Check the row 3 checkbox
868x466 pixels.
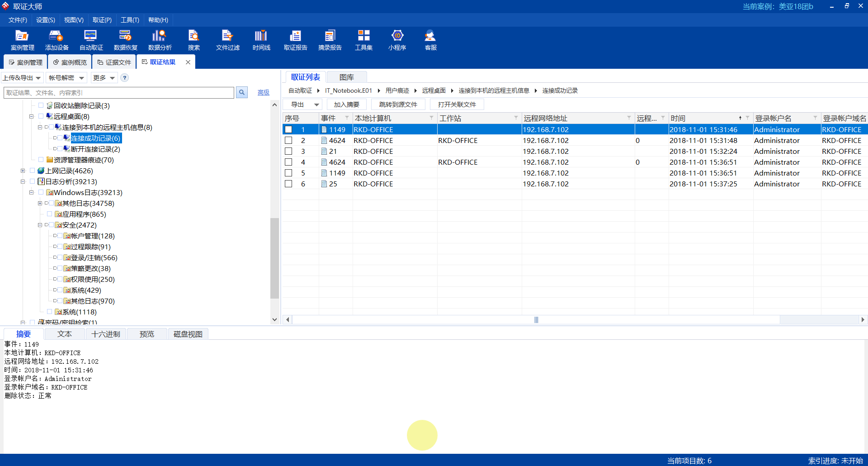(x=288, y=151)
